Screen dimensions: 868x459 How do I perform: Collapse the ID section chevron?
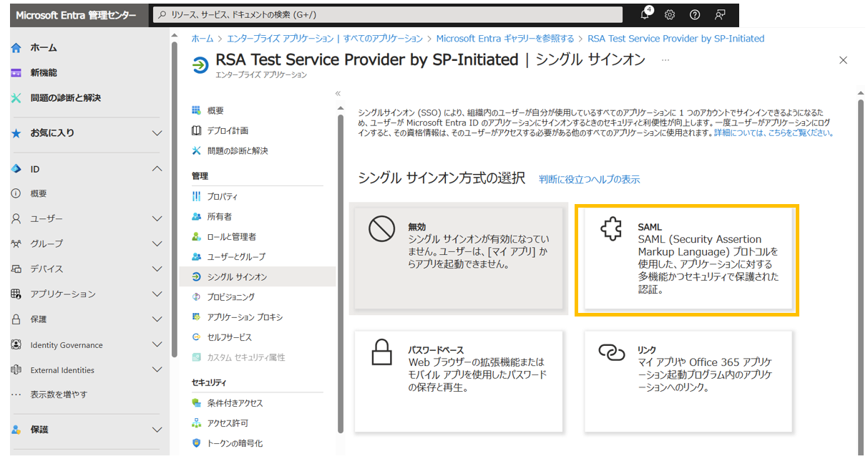click(157, 169)
